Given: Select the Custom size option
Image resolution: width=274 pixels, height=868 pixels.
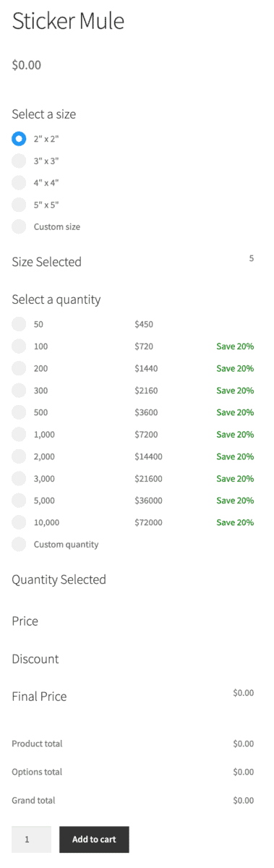Looking at the screenshot, I should click(x=19, y=227).
